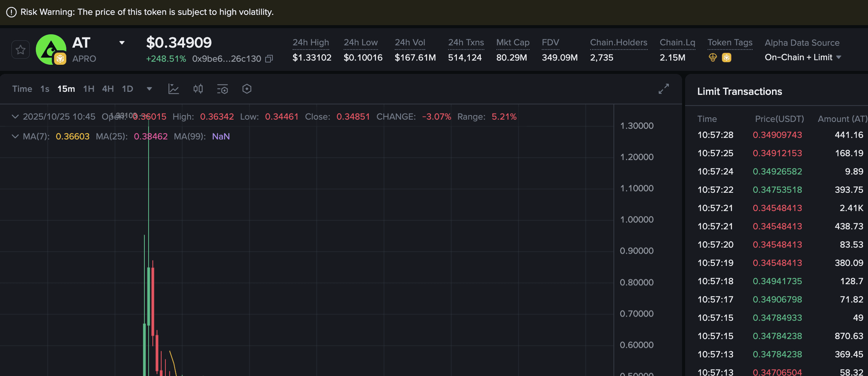Expand more time intervals dropdown
Viewport: 868px width, 376px height.
(x=149, y=89)
